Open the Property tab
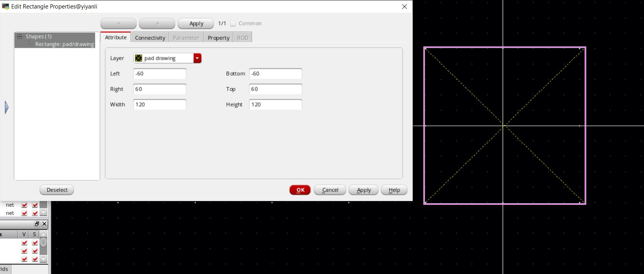This screenshot has width=644, height=274. (218, 38)
